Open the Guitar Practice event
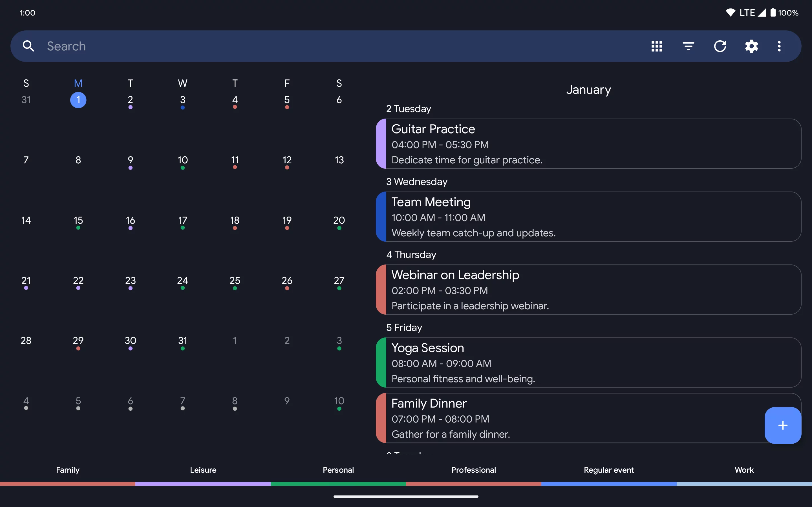Image resolution: width=812 pixels, height=507 pixels. [x=588, y=144]
